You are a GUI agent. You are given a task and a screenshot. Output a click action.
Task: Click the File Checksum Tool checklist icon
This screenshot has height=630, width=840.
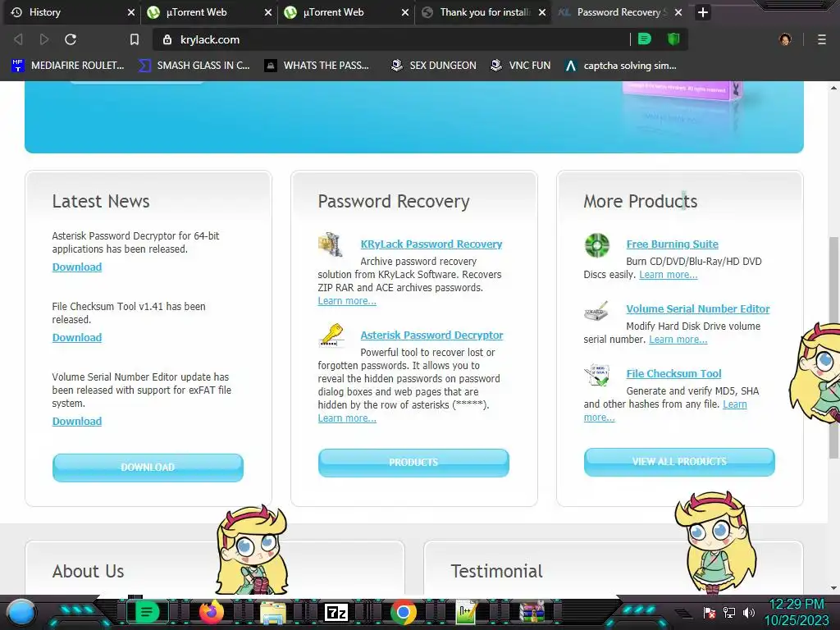point(597,375)
